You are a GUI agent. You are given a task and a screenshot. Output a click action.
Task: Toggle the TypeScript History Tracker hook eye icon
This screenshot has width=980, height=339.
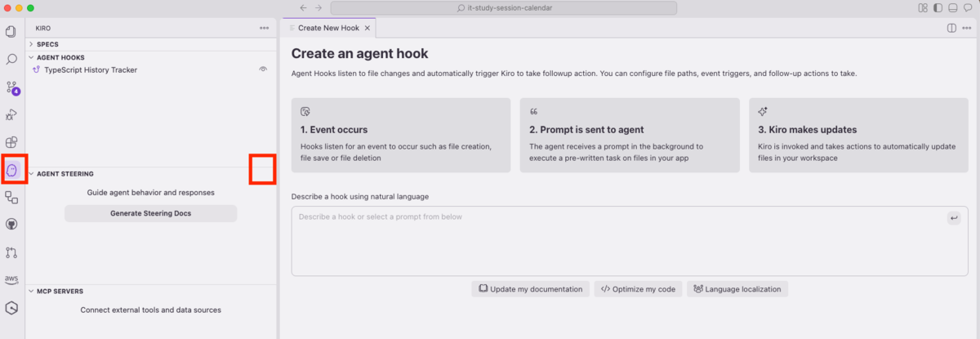263,69
